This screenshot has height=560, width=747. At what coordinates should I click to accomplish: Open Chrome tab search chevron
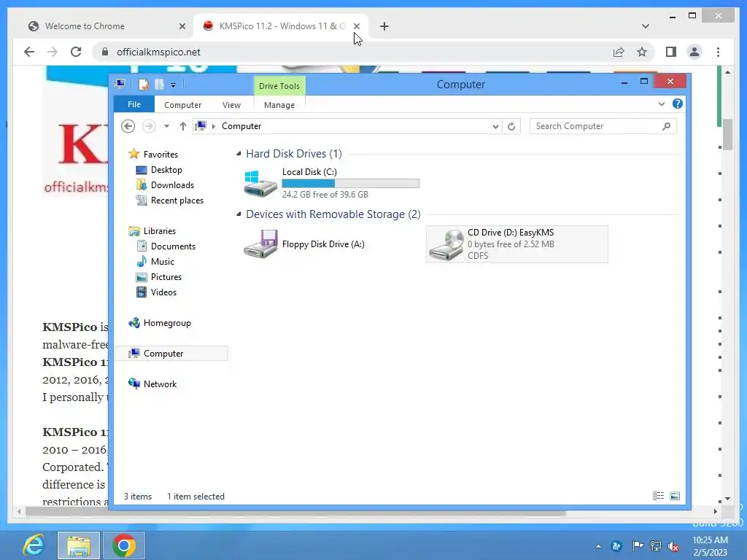click(x=646, y=26)
